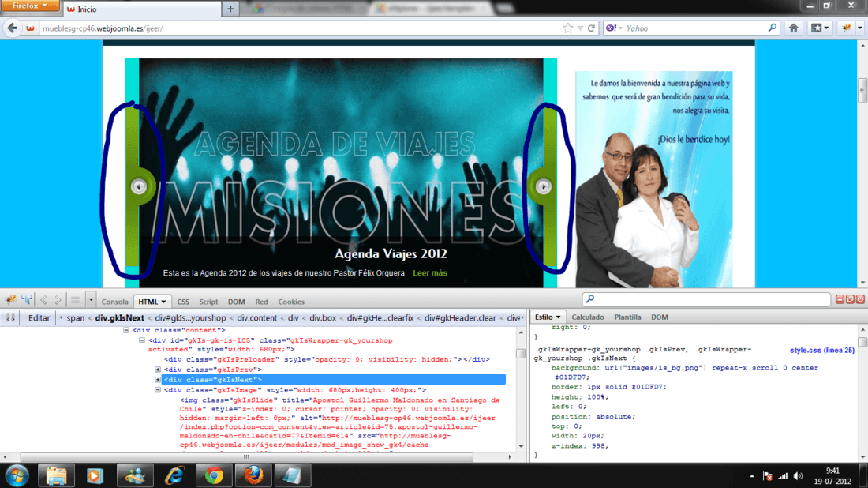Go forward in Firebug panel history
This screenshot has height=488, width=868.
tap(58, 300)
